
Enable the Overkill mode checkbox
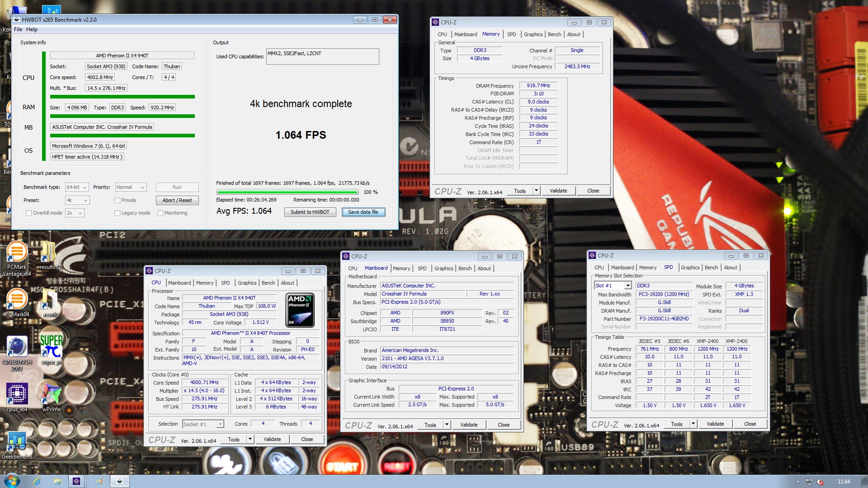(x=29, y=213)
